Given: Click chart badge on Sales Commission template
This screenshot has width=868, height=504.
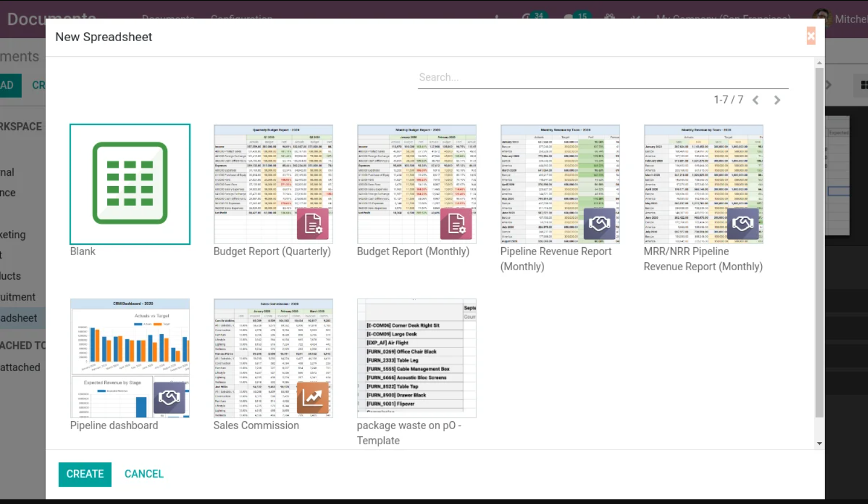Looking at the screenshot, I should click(313, 397).
